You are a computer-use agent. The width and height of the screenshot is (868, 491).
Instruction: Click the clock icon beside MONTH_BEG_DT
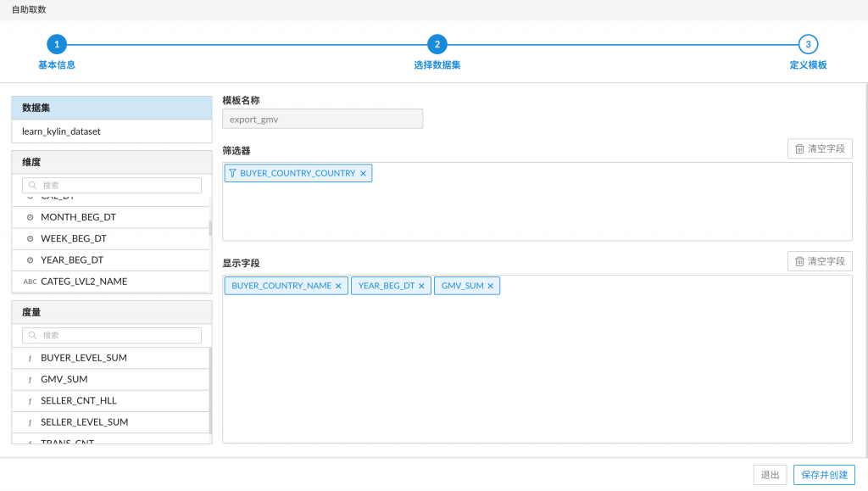pos(30,218)
